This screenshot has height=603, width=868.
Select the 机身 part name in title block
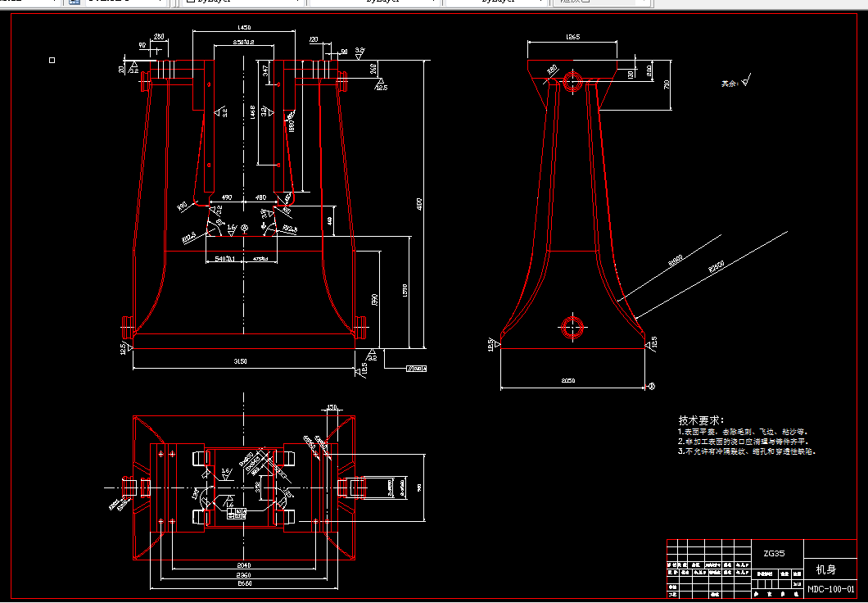click(826, 569)
